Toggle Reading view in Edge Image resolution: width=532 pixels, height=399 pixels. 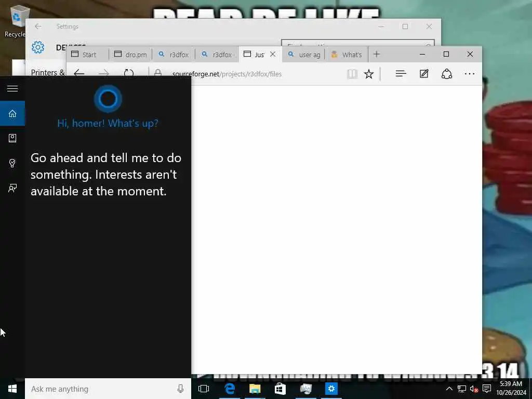click(352, 74)
